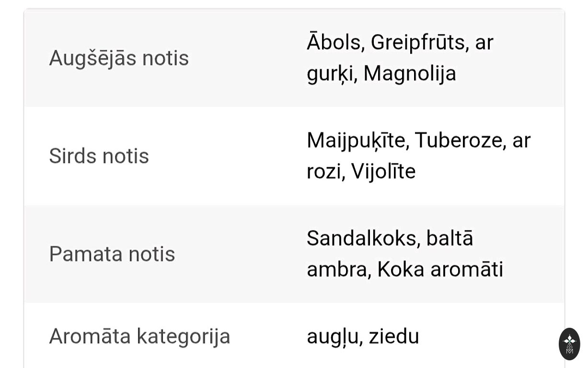Image resolution: width=588 pixels, height=368 pixels.
Task: Tap the "Aromāta kategorija" label
Action: pyautogui.click(x=139, y=336)
